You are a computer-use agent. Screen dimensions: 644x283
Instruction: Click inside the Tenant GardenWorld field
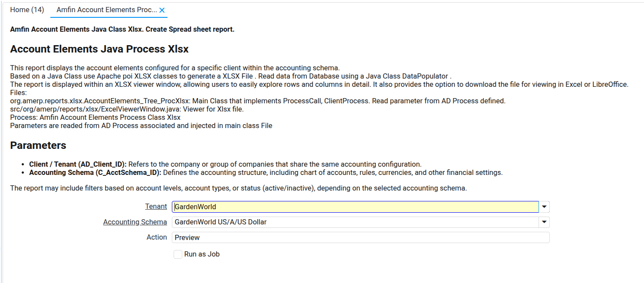click(x=355, y=207)
